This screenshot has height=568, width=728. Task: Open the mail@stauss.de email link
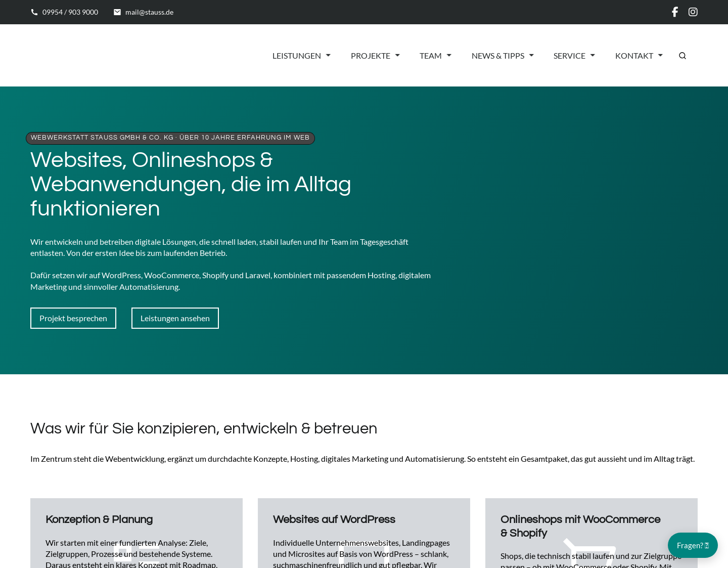(x=149, y=12)
